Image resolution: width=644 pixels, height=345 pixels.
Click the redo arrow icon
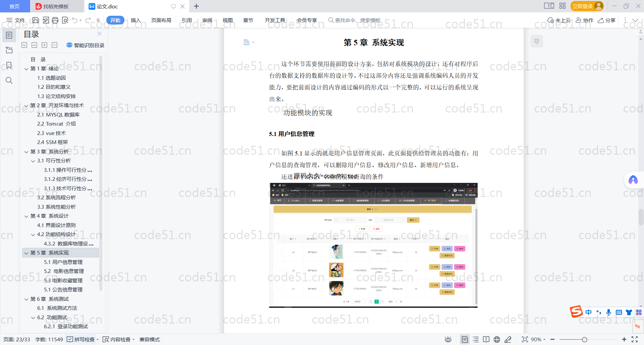(x=88, y=20)
